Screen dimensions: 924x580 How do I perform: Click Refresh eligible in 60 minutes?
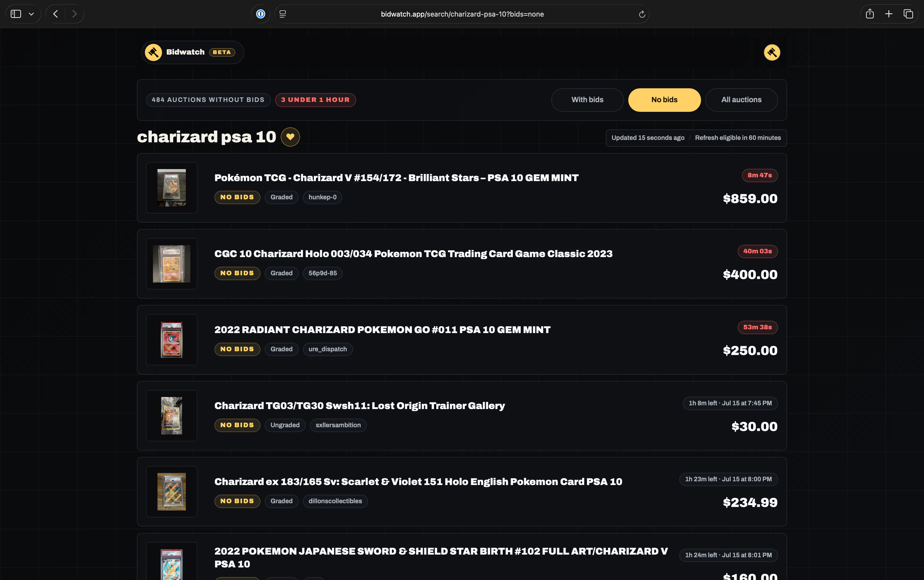point(738,138)
